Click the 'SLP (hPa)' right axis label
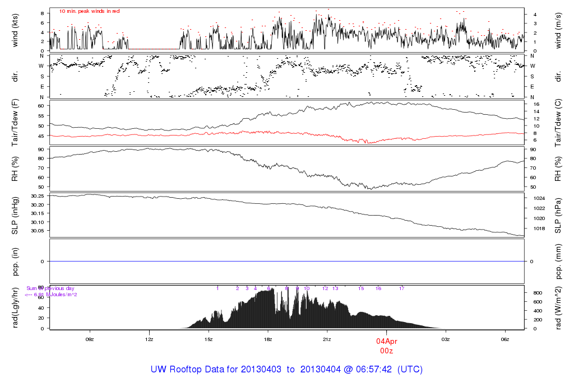This screenshot has width=574, height=392. click(558, 215)
